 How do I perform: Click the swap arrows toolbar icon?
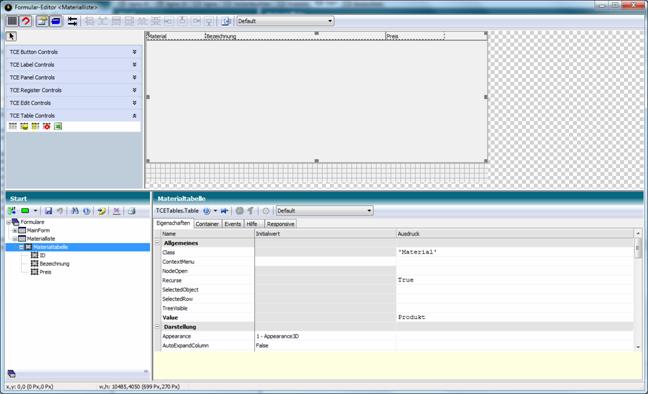72,21
